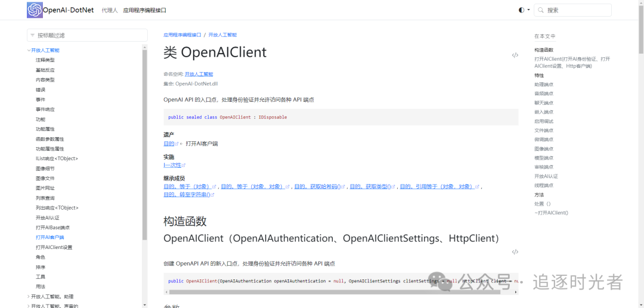Screen dimensions: 644x308
Task: Focus the 搜索 search field
Action: pyautogui.click(x=572, y=10)
